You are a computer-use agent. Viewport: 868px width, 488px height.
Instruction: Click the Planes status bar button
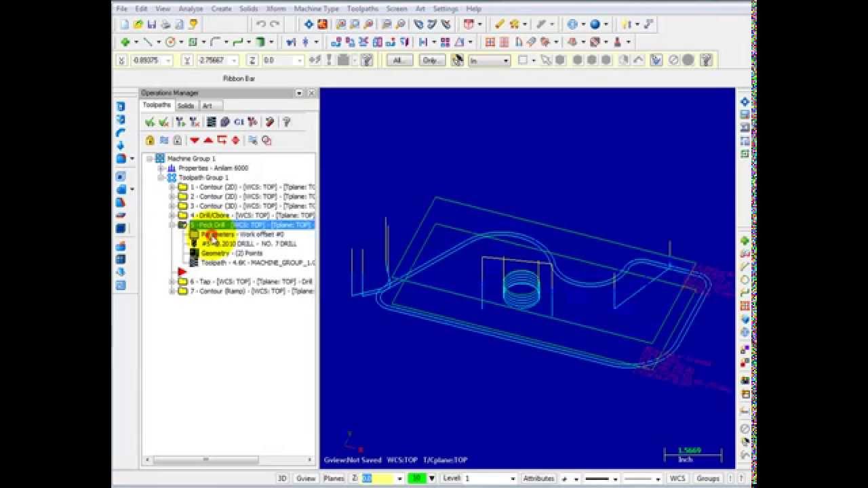(x=334, y=479)
